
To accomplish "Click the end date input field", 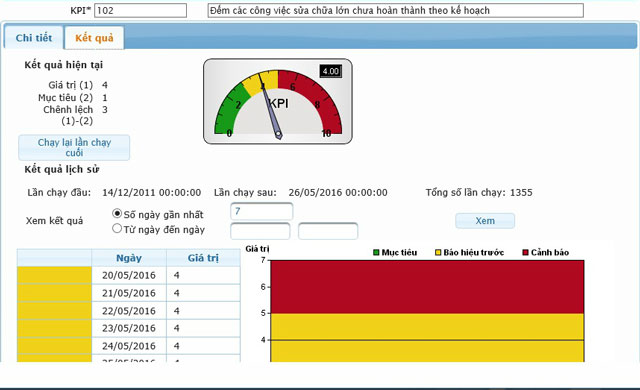I will [x=328, y=231].
